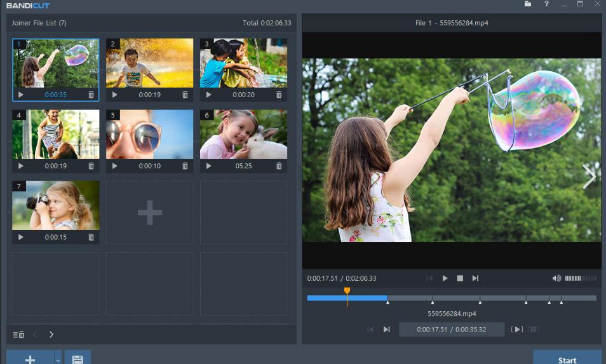
Task: Mute audio with the speaker icon
Action: pyautogui.click(x=556, y=278)
